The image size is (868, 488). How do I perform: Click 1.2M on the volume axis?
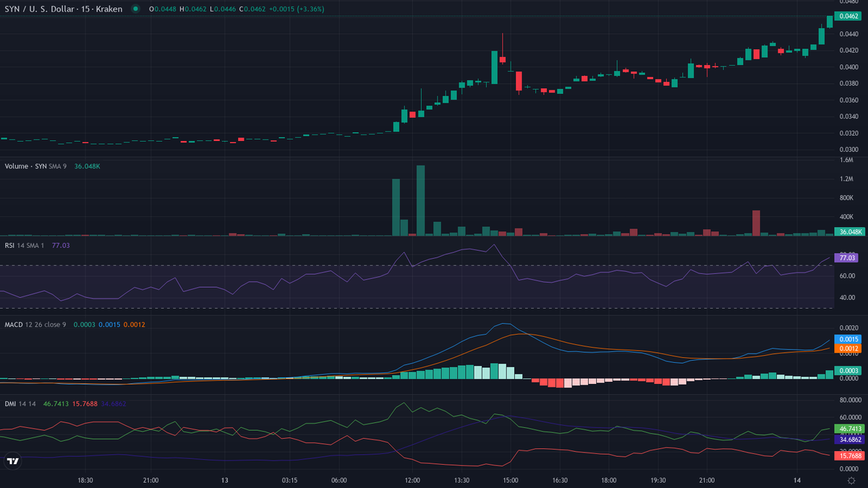[846, 179]
